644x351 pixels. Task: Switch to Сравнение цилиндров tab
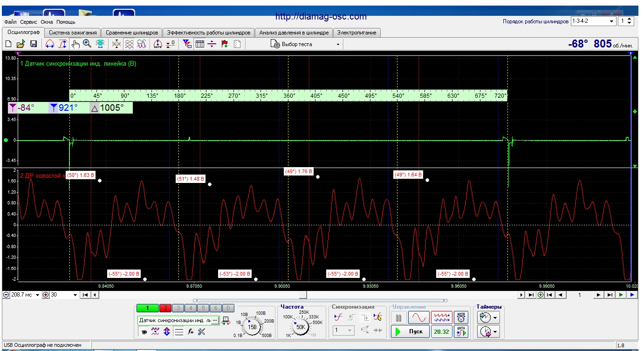(132, 33)
